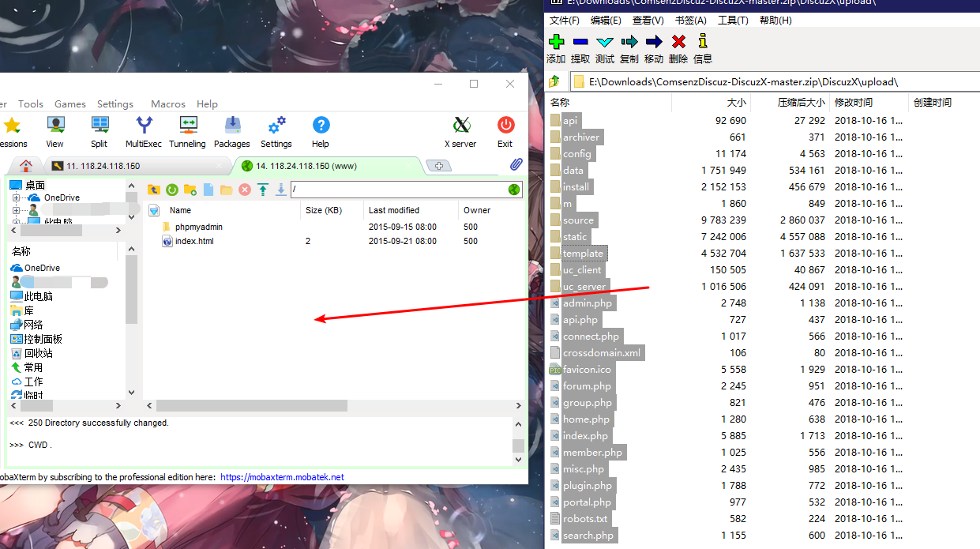980x549 pixels.
Task: Refresh the SFTP remote folder listing
Action: pos(171,190)
